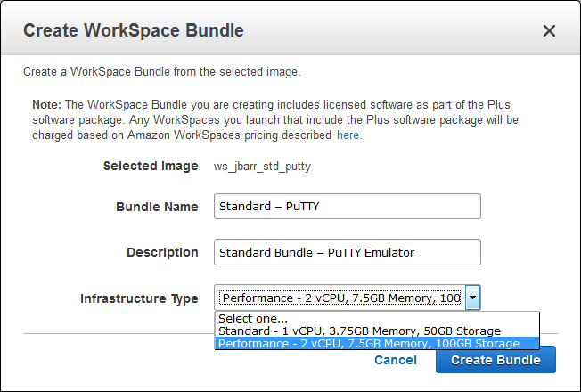Click the Description label

point(162,252)
